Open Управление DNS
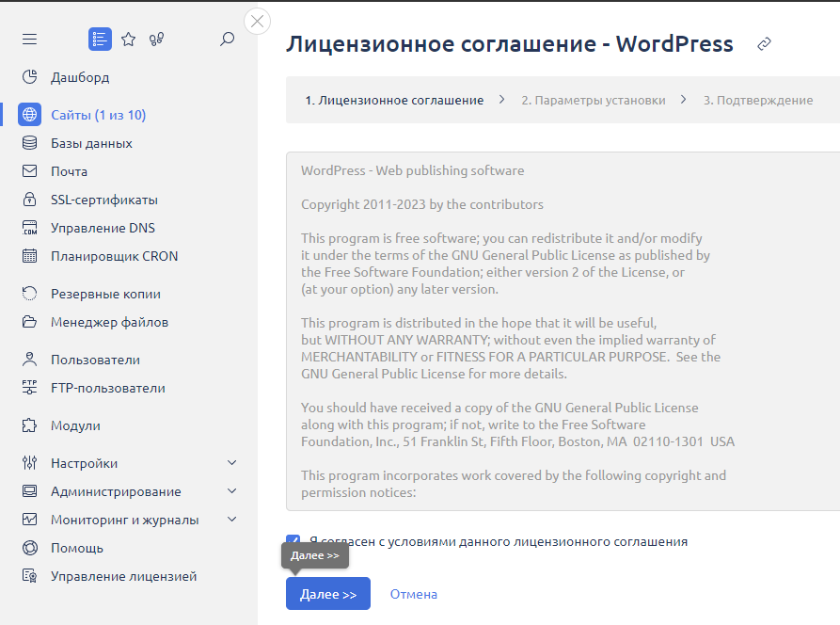 (x=103, y=228)
